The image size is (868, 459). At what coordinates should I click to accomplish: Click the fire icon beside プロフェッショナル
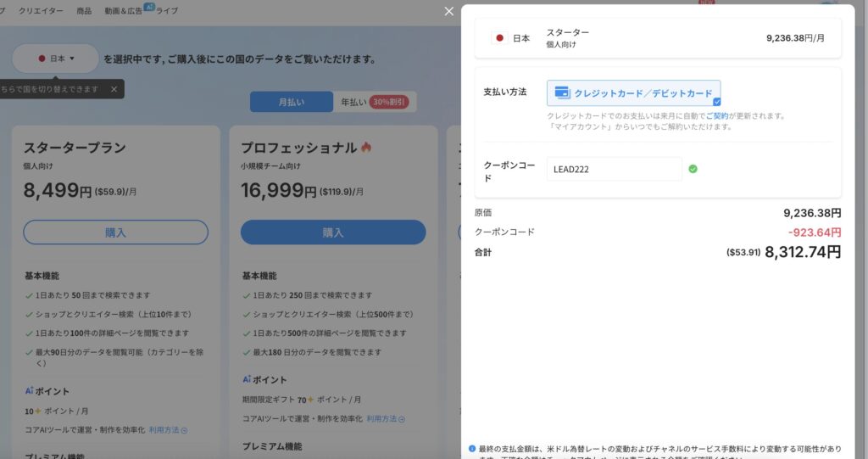[366, 148]
